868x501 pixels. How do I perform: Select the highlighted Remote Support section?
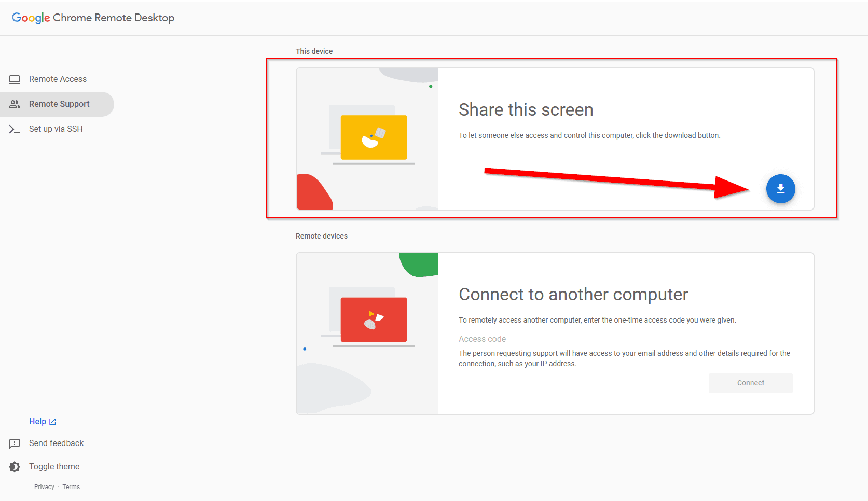coord(59,104)
